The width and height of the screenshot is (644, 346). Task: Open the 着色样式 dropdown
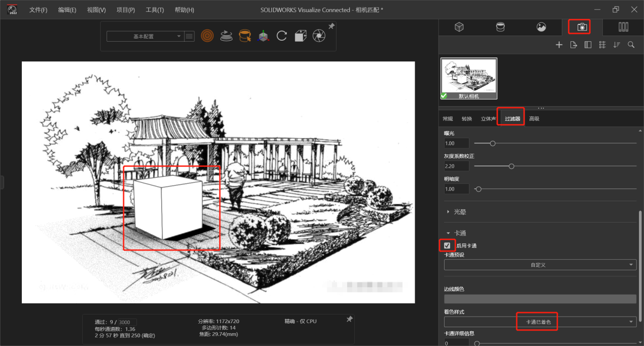point(540,322)
